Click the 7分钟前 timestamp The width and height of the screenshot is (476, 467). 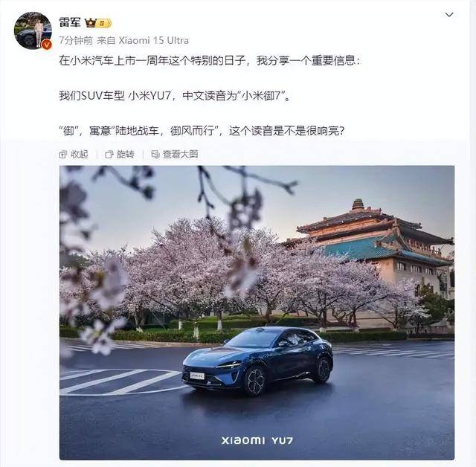[76, 41]
